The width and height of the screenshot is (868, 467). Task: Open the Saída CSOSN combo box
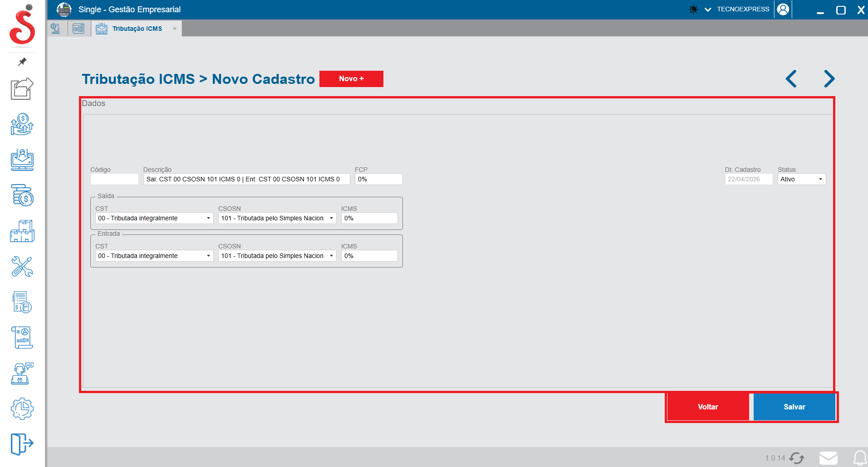click(x=277, y=218)
